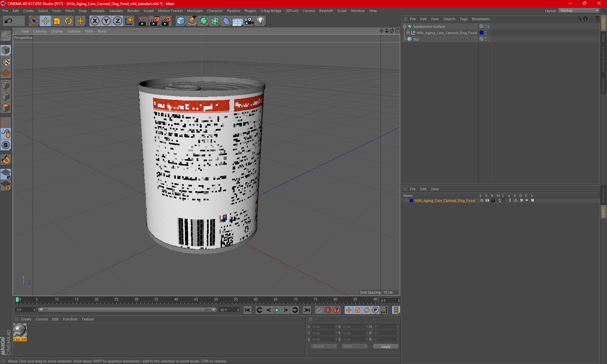Open material manager Texture menu

(88, 319)
